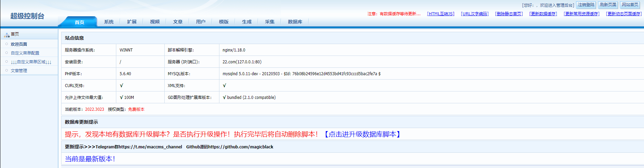Open the URL汉字编码 tool link
Viewport: 644px width, 168px height.
point(475,14)
